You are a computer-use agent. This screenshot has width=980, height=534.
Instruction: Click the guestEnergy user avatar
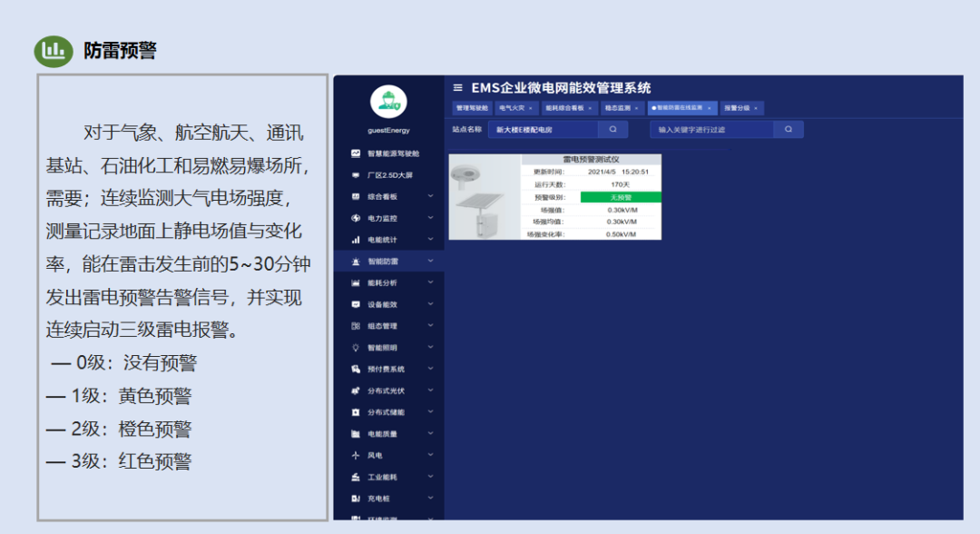(388, 102)
